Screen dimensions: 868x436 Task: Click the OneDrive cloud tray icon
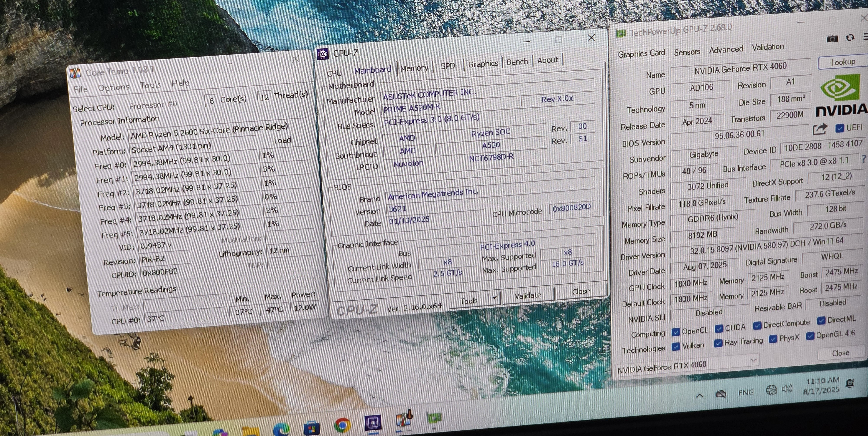pyautogui.click(x=721, y=394)
